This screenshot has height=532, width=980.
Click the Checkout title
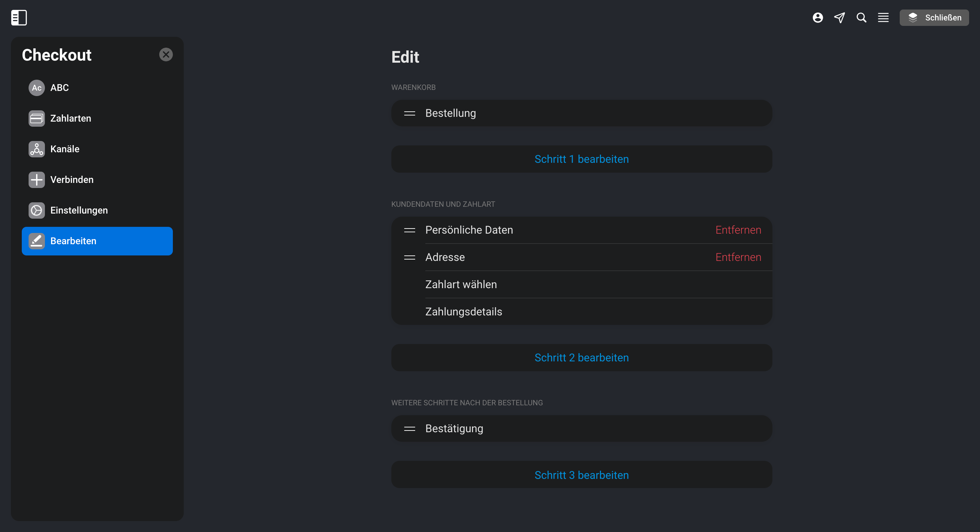(57, 55)
